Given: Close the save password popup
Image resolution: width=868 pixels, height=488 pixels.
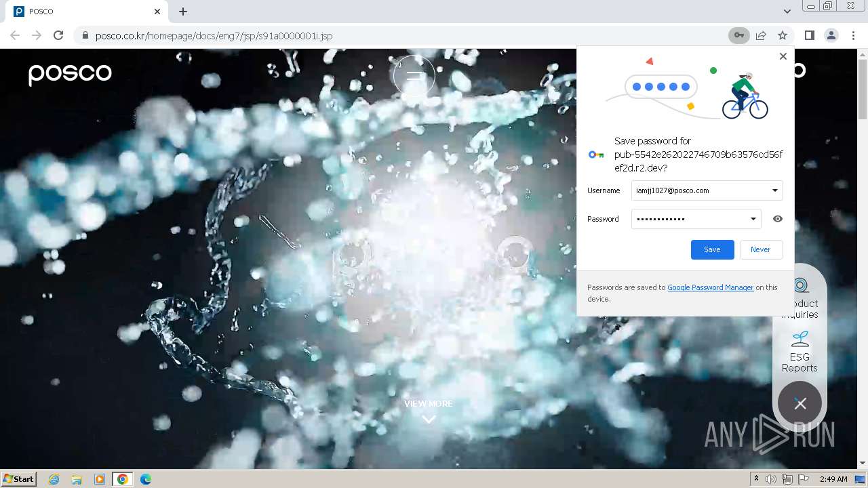Looking at the screenshot, I should click(x=783, y=56).
